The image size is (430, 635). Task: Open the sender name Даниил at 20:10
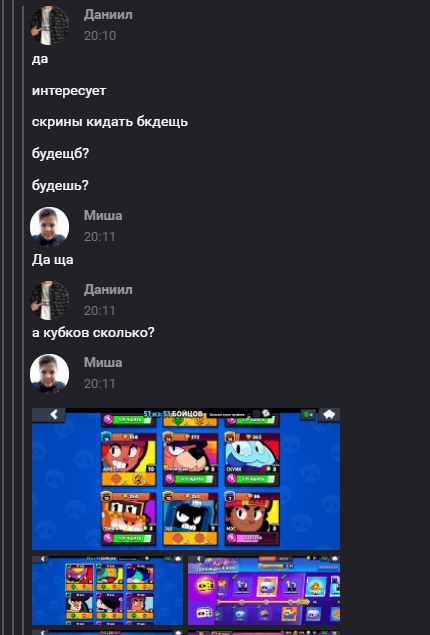(x=108, y=15)
